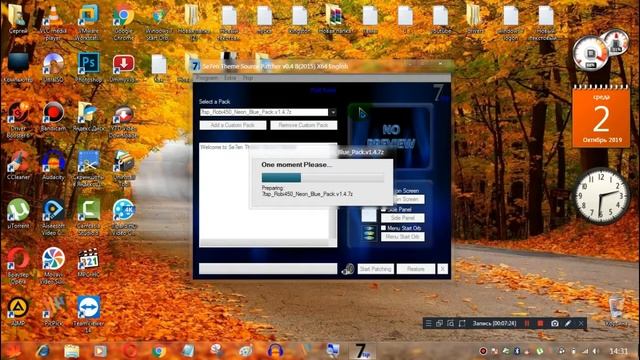The image size is (640, 360).
Task: Click the Menu Start Orb preview button
Action: pos(402,237)
